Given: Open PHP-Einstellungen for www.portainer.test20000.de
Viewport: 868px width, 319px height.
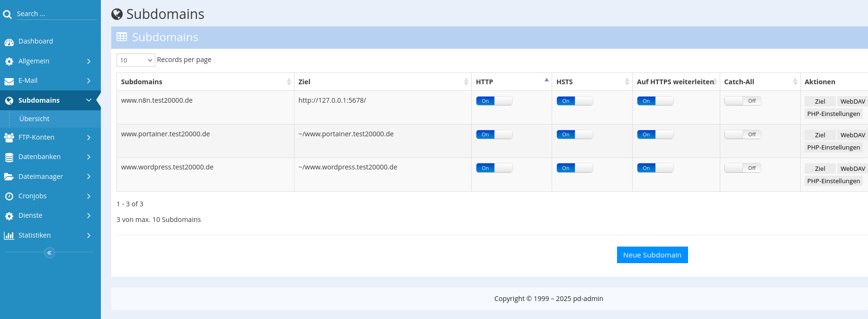Looking at the screenshot, I should click(833, 148).
